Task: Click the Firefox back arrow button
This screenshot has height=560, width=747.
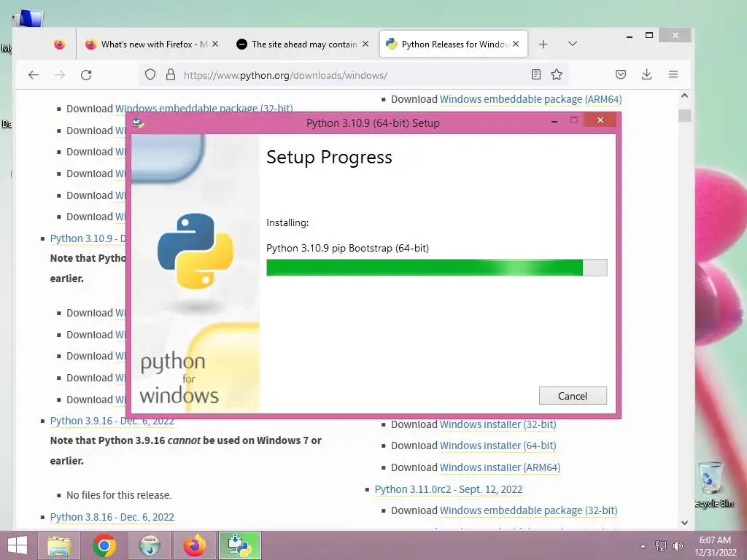Action: click(34, 75)
